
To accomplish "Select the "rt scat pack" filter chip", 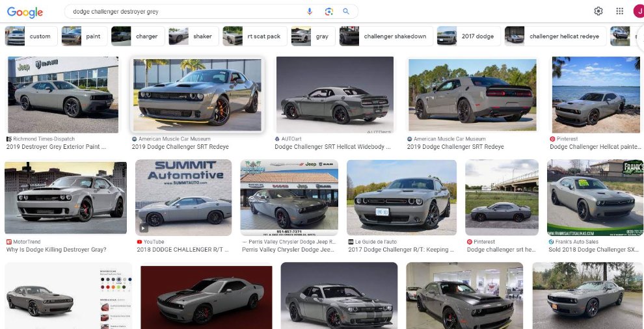I will 254,36.
